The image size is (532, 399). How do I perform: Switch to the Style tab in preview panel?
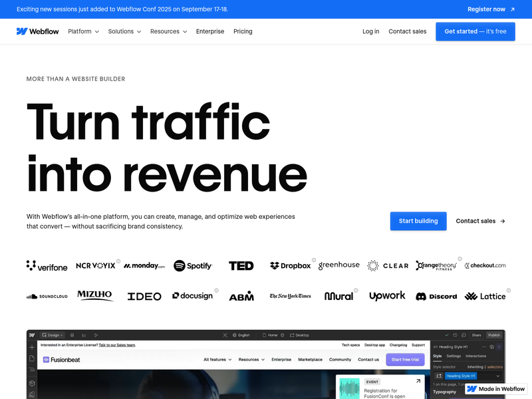point(438,356)
